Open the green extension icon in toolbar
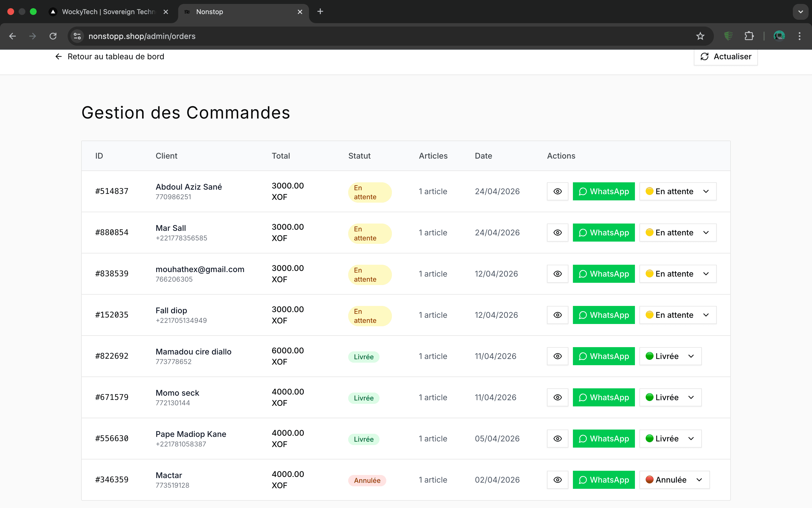The width and height of the screenshot is (812, 508). click(x=728, y=36)
